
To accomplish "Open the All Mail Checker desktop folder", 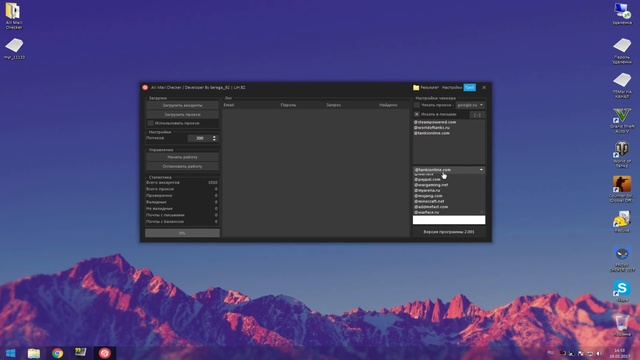I will (13, 16).
